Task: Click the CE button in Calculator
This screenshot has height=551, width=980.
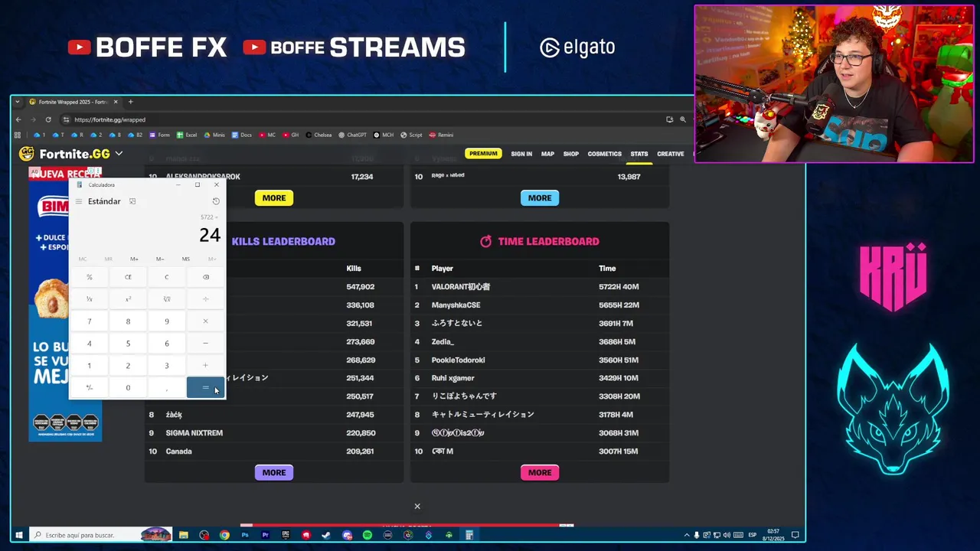Action: [x=128, y=277]
